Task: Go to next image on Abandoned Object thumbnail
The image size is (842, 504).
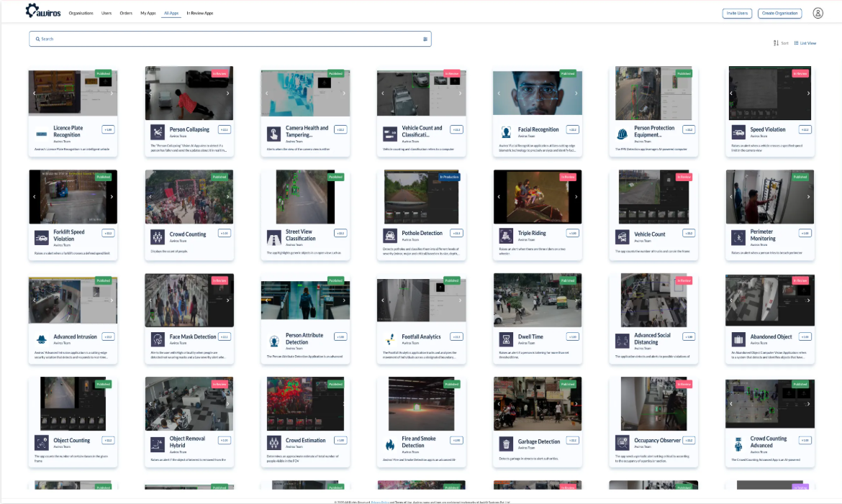Action: coord(808,301)
